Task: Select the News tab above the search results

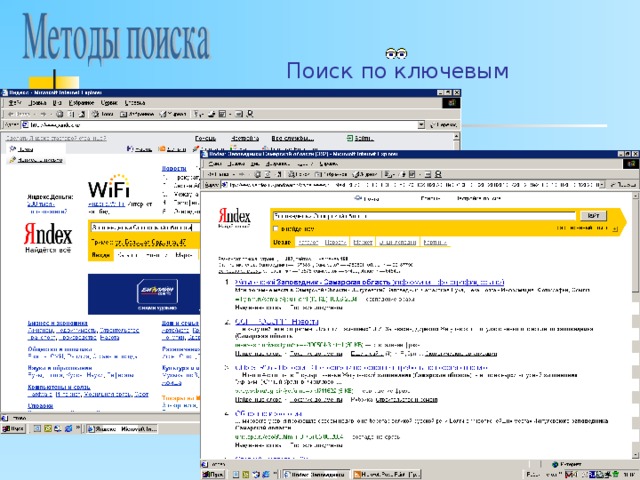Action: pos(335,241)
